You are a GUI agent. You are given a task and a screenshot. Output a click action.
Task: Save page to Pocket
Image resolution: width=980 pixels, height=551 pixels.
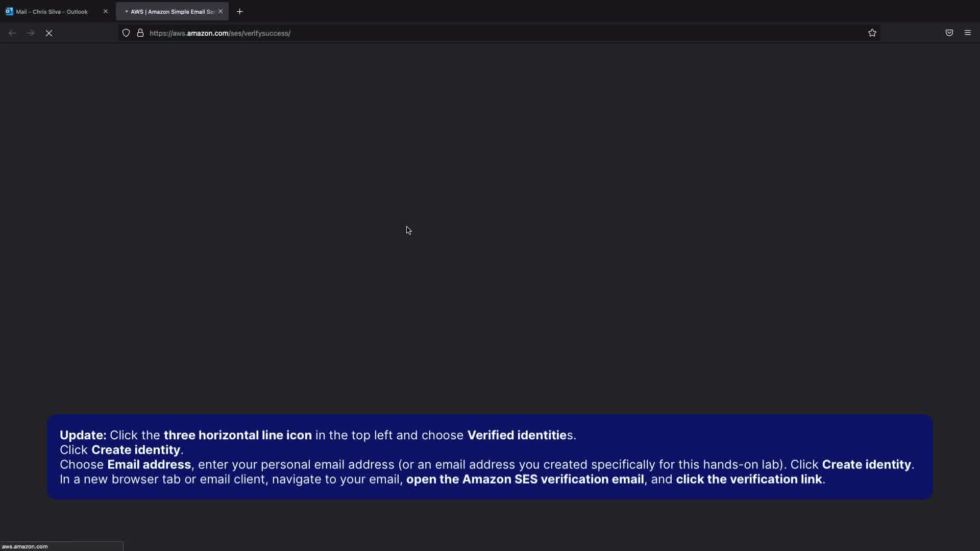click(949, 33)
